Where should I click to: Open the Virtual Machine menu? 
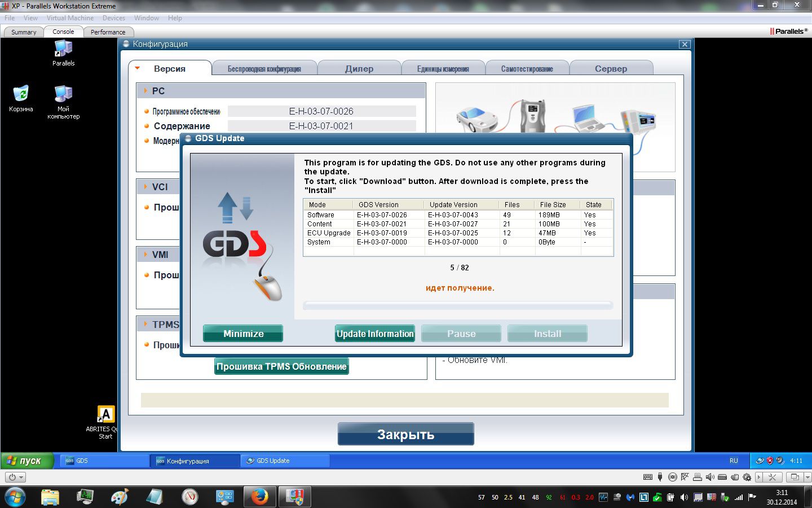click(70, 18)
